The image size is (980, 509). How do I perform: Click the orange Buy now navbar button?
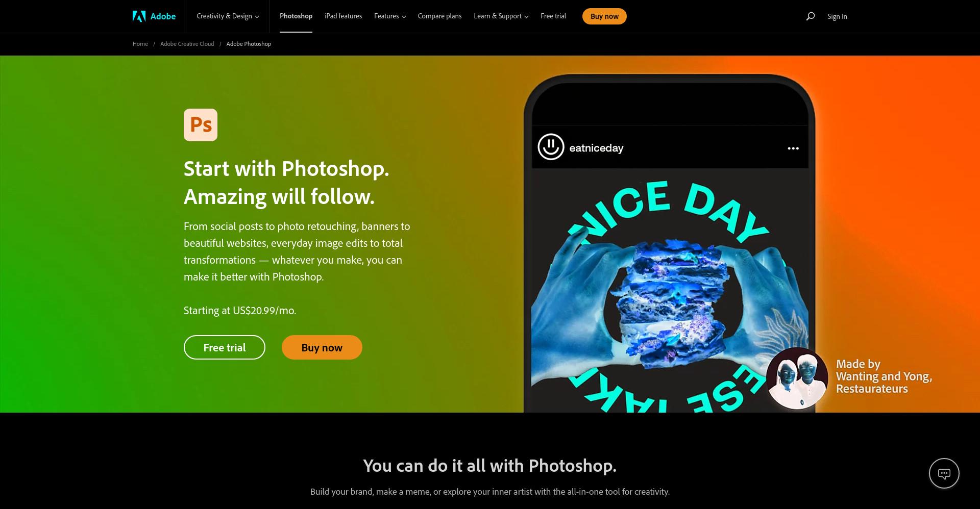[604, 16]
